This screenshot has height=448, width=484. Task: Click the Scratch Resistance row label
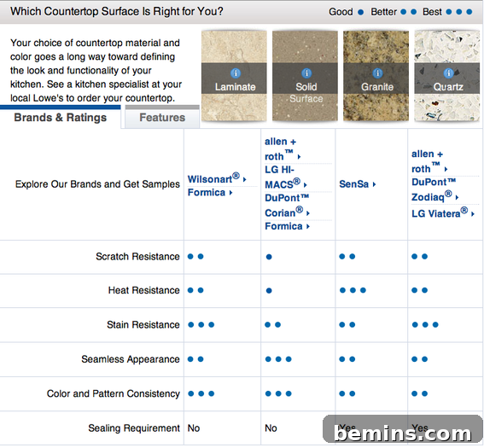137,256
